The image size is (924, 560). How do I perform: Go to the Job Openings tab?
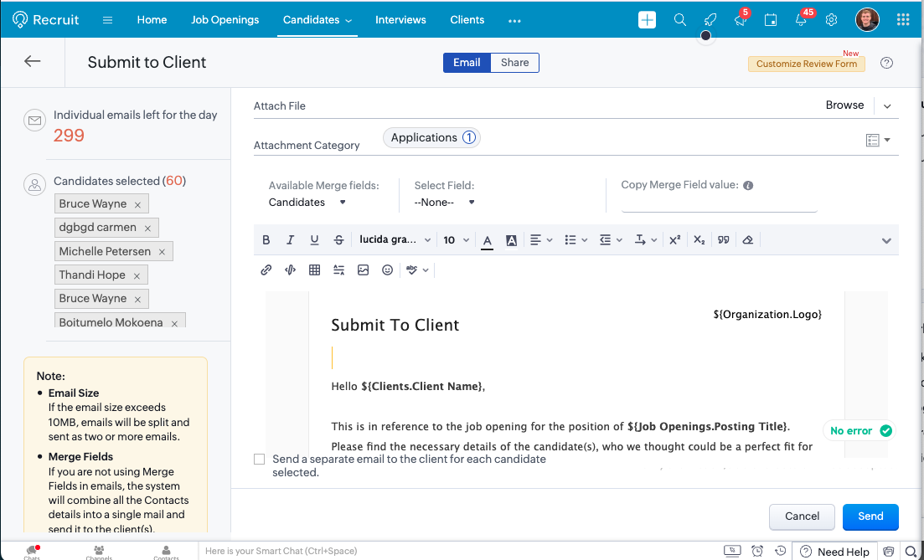(225, 19)
